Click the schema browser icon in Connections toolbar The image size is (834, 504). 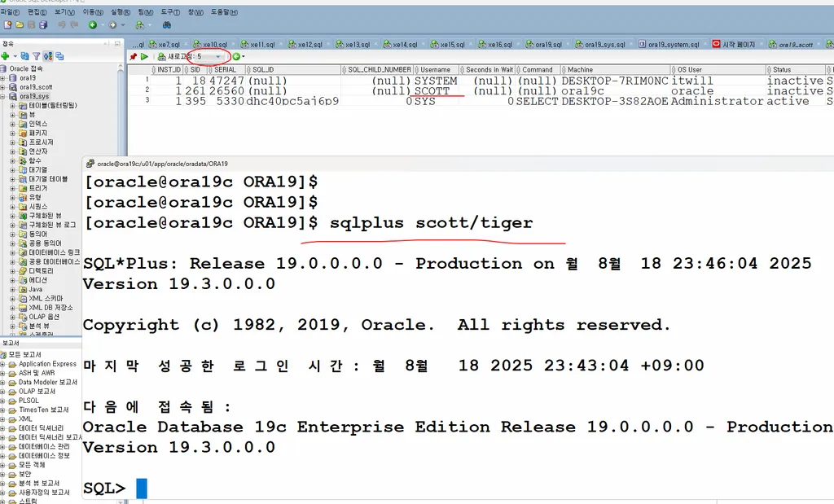pyautogui.click(x=48, y=56)
